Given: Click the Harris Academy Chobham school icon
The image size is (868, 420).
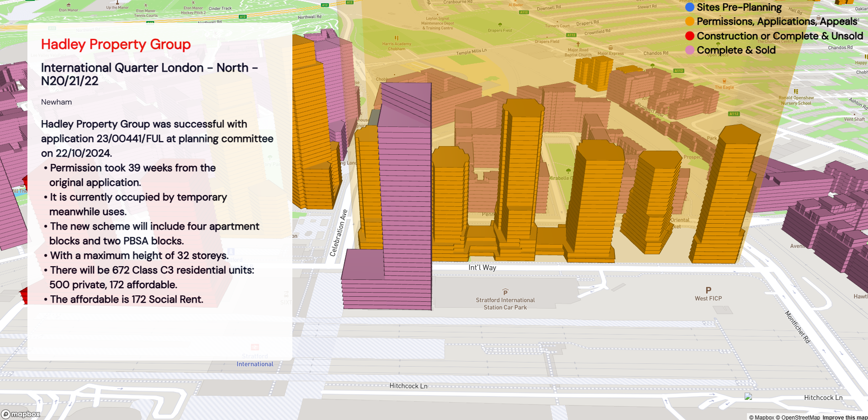Looking at the screenshot, I should 397,38.
